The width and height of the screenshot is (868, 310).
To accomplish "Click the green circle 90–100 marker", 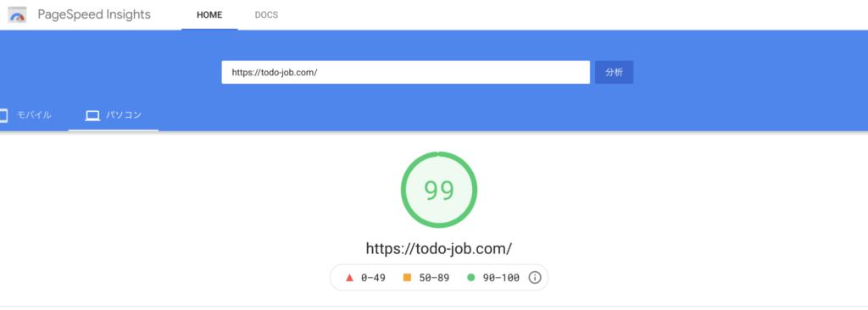I will tap(471, 278).
